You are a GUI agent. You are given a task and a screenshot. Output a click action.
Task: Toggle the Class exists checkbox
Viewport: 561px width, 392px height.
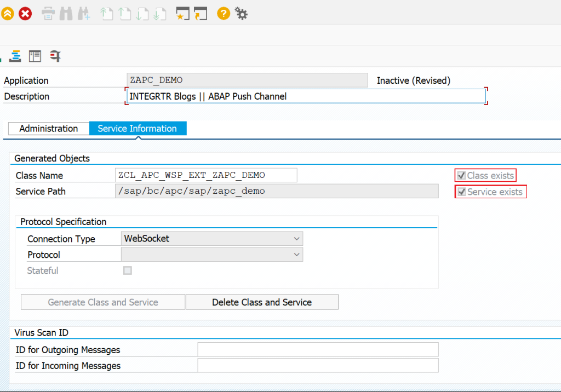[x=462, y=175]
